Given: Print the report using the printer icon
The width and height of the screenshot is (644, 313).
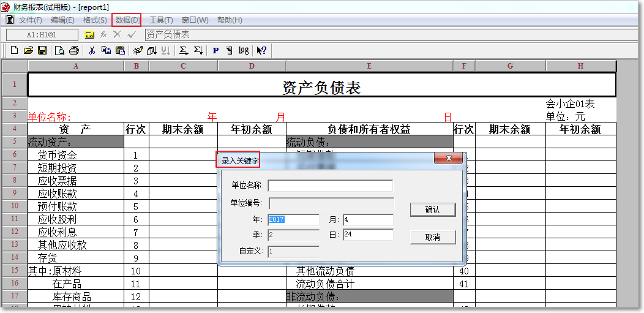Looking at the screenshot, I should coord(74,50).
